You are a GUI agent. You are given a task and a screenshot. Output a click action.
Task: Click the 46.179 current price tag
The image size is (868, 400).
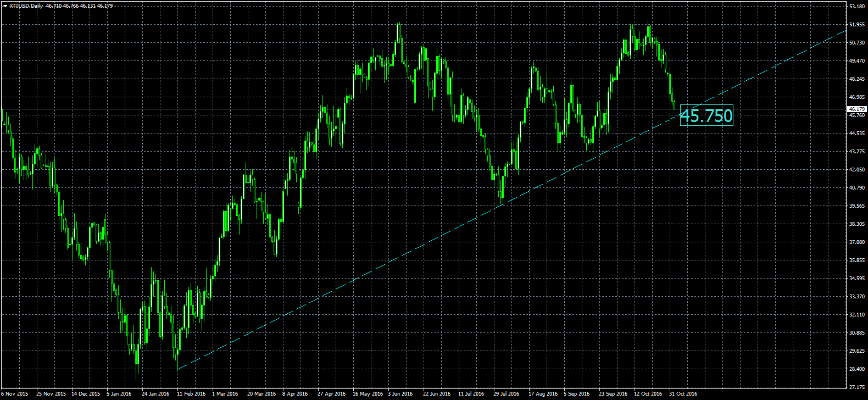click(x=857, y=109)
